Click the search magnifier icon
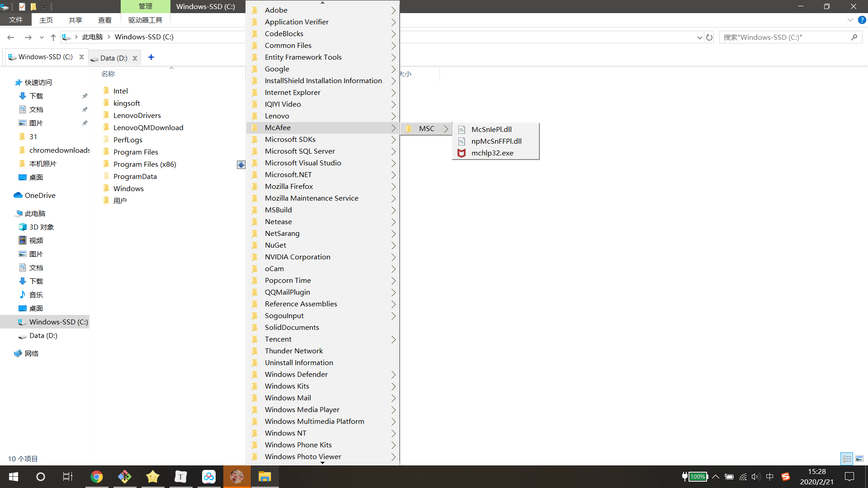Screen dimensions: 868x488 854,38
